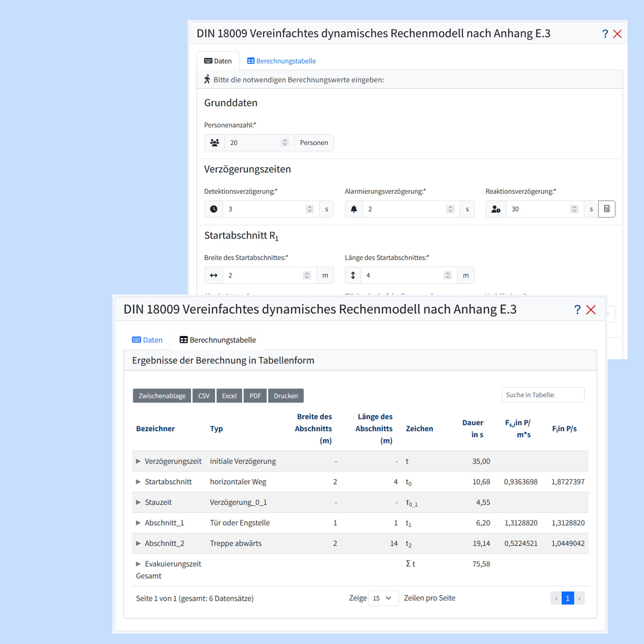644x644 pixels.
Task: Click clock icon of Detektionsverzögerung field
Action: tap(214, 209)
